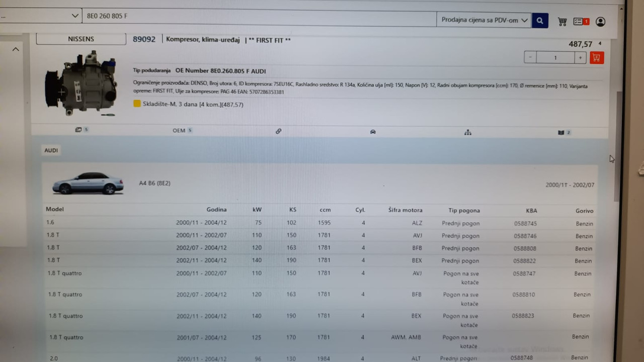Click the quantity field showing 1
Screen dimensions: 644x362
[x=555, y=58]
